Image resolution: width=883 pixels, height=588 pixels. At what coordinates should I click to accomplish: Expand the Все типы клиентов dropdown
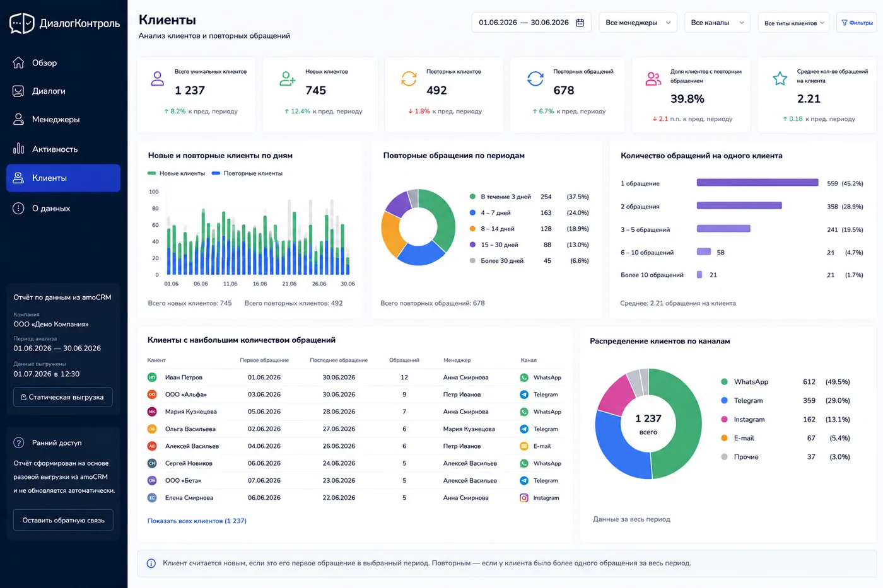794,23
